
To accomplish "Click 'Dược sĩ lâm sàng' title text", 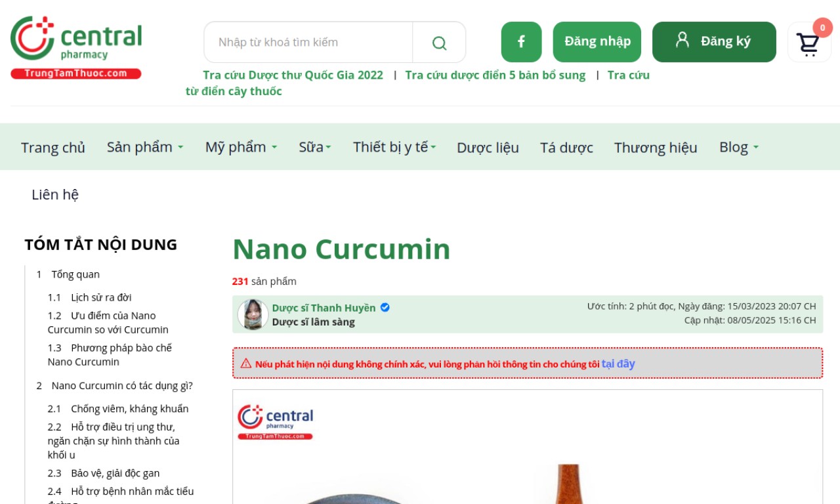I will point(314,322).
